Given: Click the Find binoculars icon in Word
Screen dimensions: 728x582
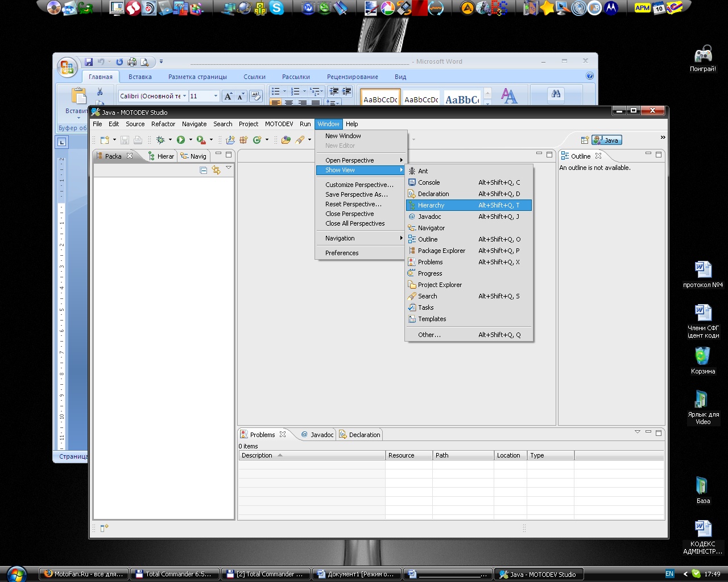Looking at the screenshot, I should [556, 94].
